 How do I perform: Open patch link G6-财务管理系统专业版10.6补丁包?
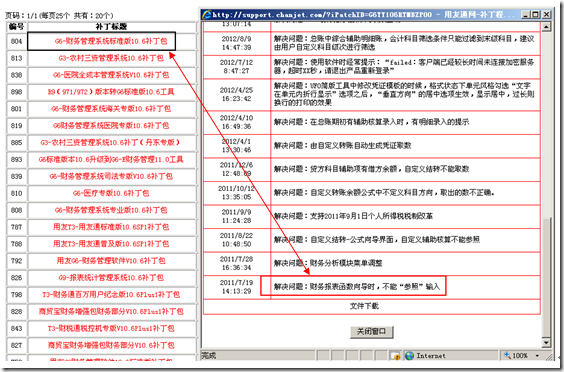coord(111,210)
